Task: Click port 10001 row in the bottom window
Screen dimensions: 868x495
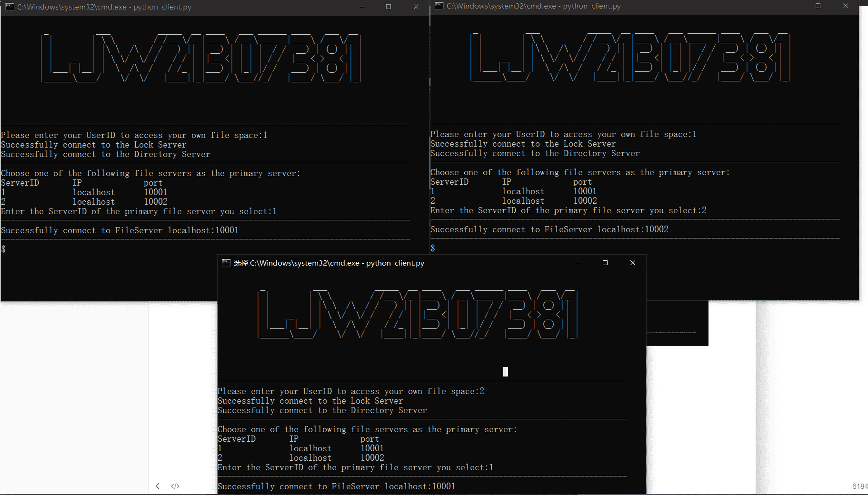Action: [x=301, y=448]
